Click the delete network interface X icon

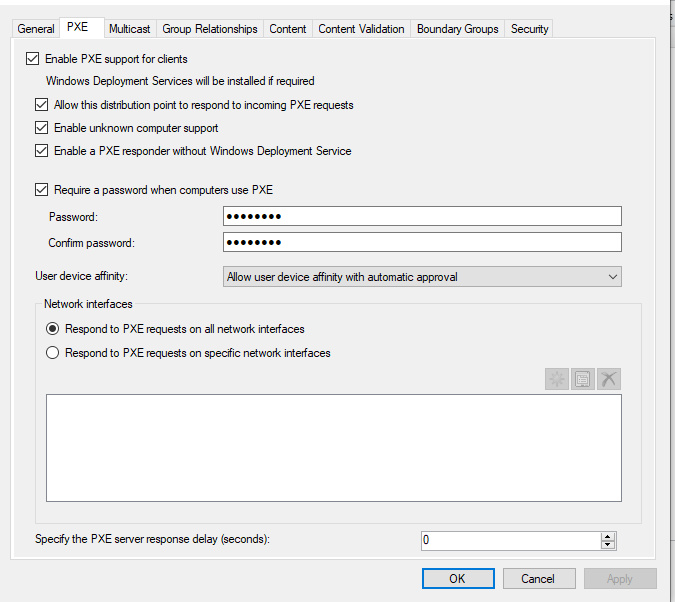(609, 379)
